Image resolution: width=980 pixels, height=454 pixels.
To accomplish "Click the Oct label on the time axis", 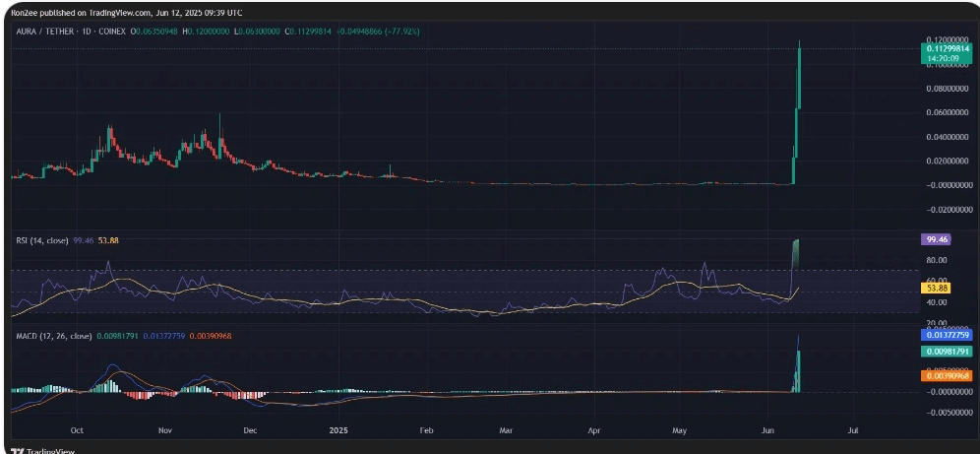I will click(x=78, y=430).
